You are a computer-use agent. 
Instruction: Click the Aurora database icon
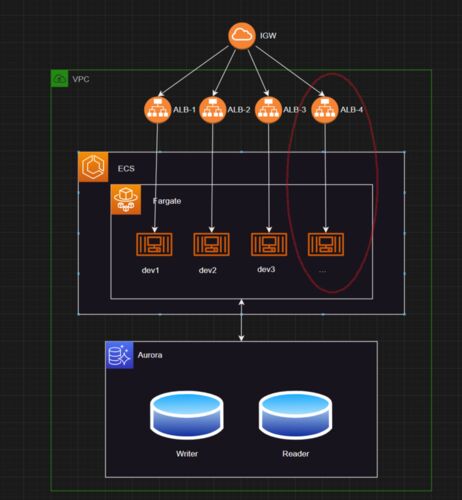coord(119,355)
